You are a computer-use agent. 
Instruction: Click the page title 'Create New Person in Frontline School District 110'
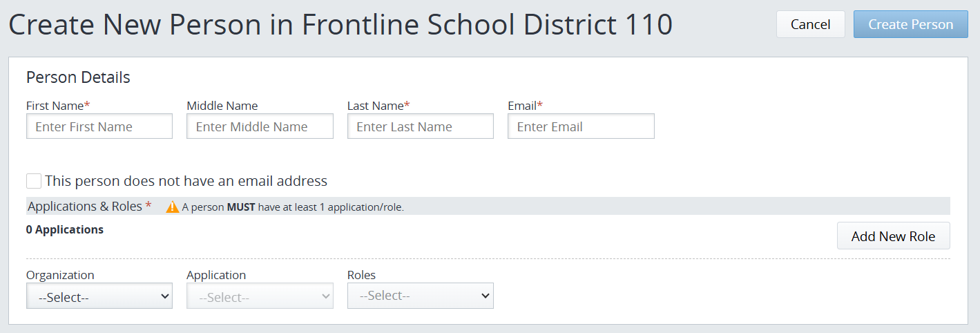coord(340,25)
